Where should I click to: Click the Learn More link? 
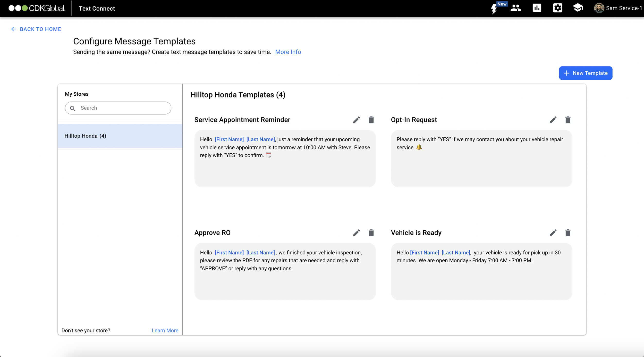165,330
